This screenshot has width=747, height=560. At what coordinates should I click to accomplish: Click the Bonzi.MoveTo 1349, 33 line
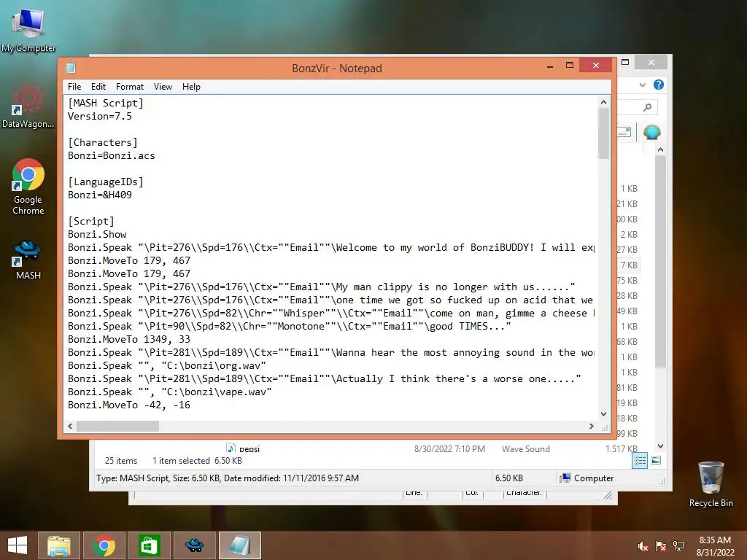point(128,339)
